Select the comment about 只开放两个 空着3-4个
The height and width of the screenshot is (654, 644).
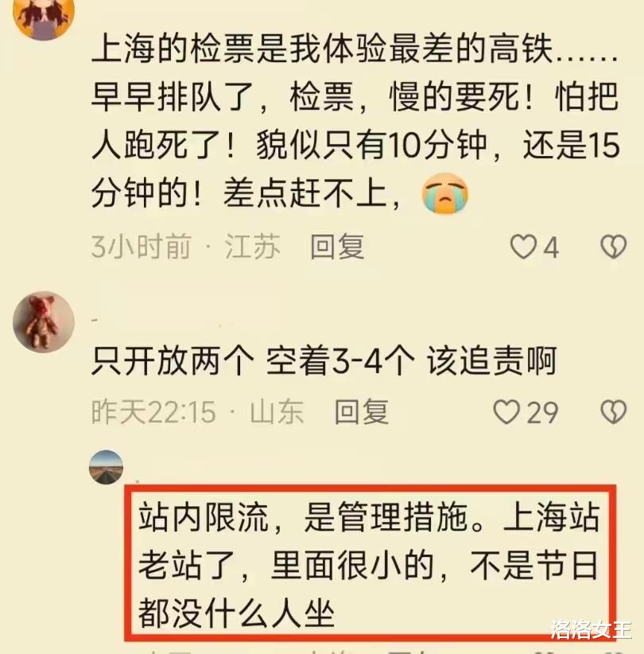click(x=324, y=361)
